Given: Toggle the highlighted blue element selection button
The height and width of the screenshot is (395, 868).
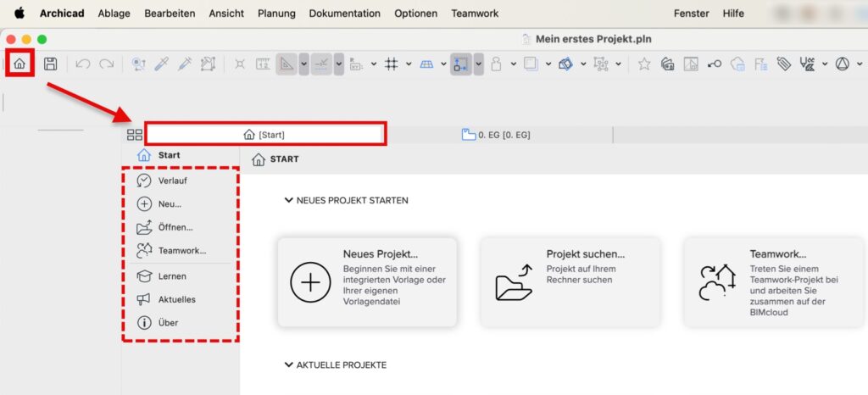Looking at the screenshot, I should pyautogui.click(x=461, y=64).
